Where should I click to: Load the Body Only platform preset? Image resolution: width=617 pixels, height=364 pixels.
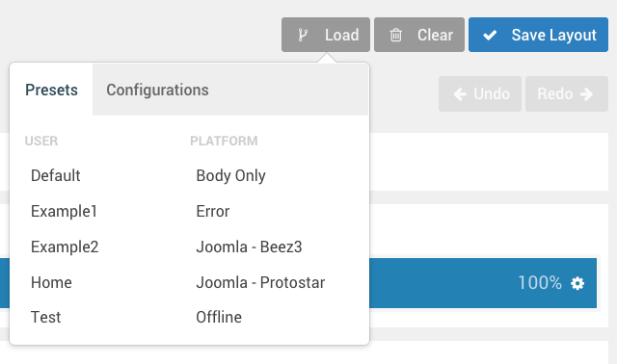[x=230, y=175]
